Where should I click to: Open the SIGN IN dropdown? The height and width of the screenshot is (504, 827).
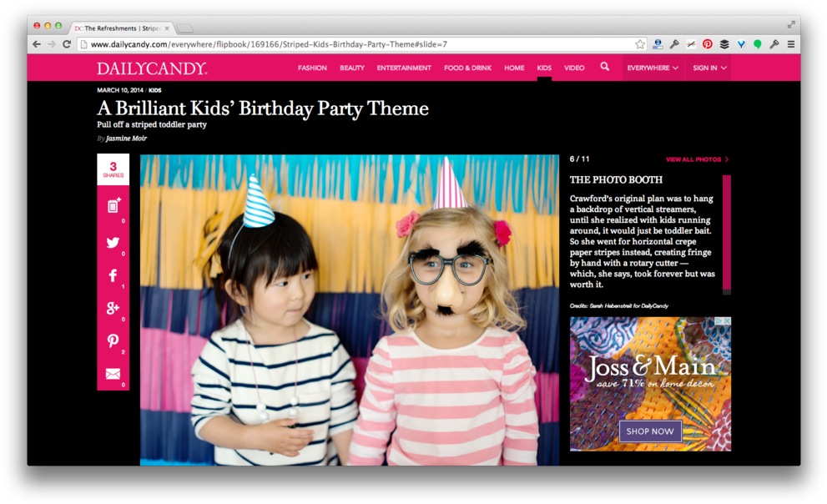708,68
